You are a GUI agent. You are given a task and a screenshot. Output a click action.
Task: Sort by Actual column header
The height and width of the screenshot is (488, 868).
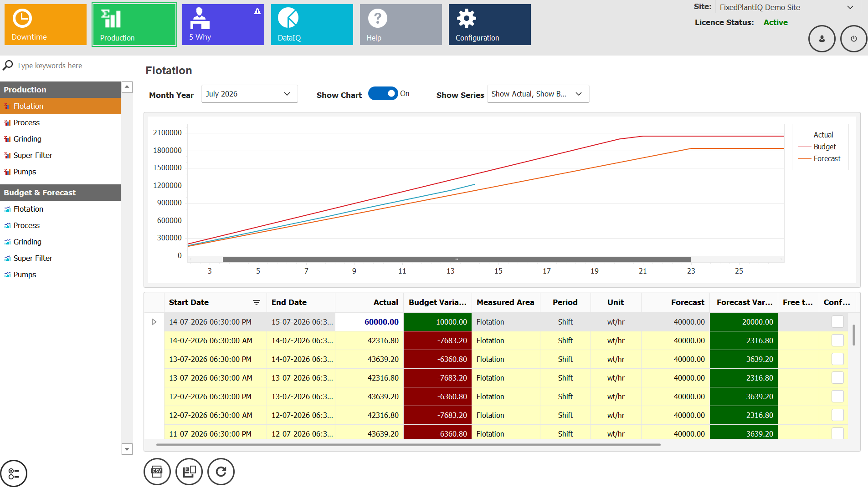click(x=369, y=302)
